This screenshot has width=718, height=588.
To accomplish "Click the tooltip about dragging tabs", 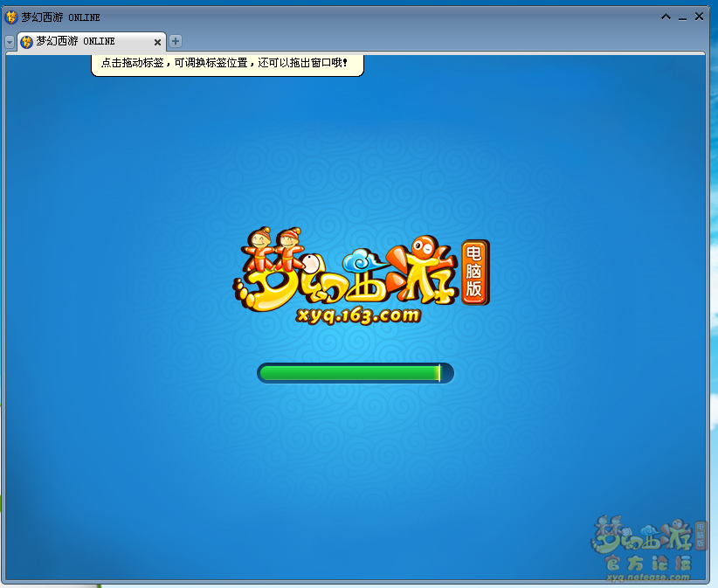I will tap(228, 64).
